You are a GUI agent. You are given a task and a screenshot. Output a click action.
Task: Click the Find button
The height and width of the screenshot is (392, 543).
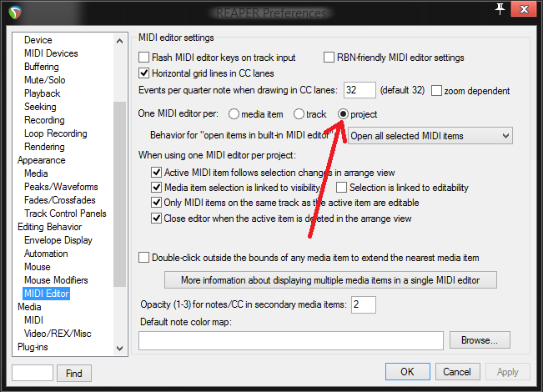pos(74,373)
